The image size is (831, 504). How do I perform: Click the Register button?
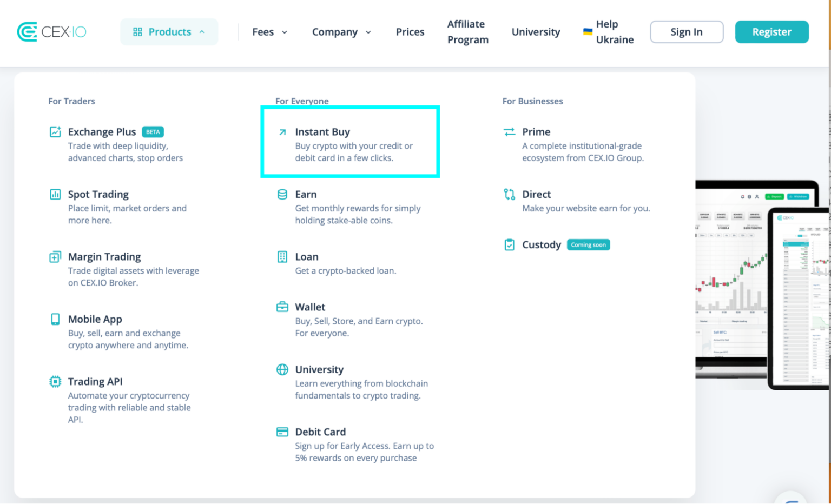click(x=771, y=31)
